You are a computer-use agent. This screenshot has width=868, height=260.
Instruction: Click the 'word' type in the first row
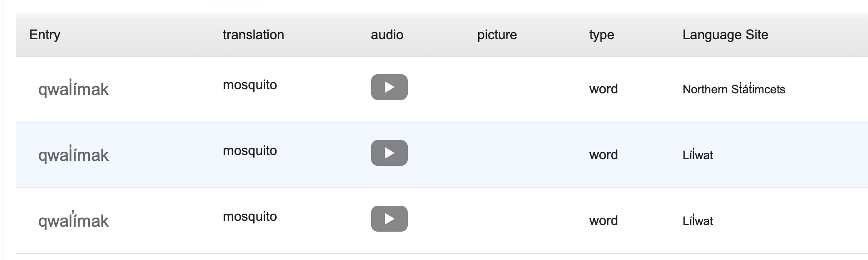pos(603,89)
